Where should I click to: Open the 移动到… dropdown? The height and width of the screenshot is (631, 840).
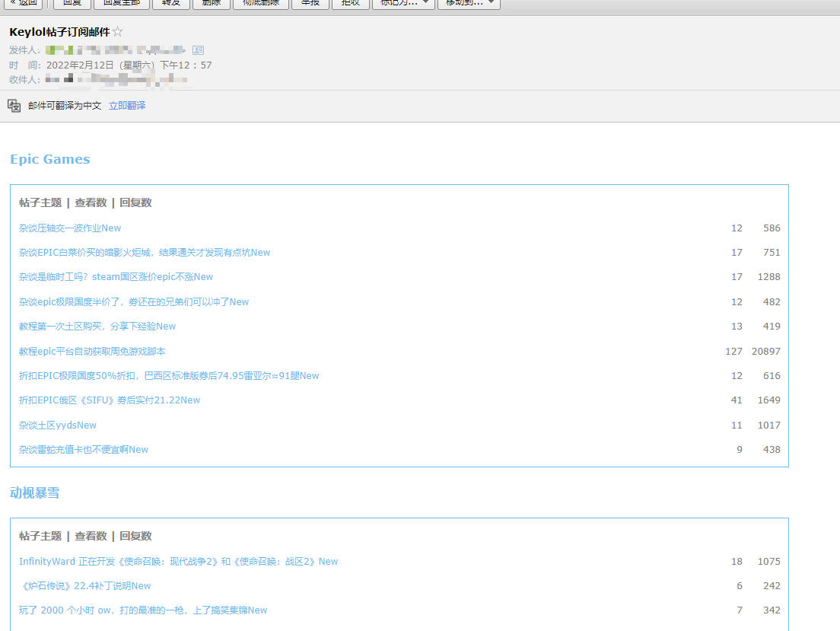point(469,3)
